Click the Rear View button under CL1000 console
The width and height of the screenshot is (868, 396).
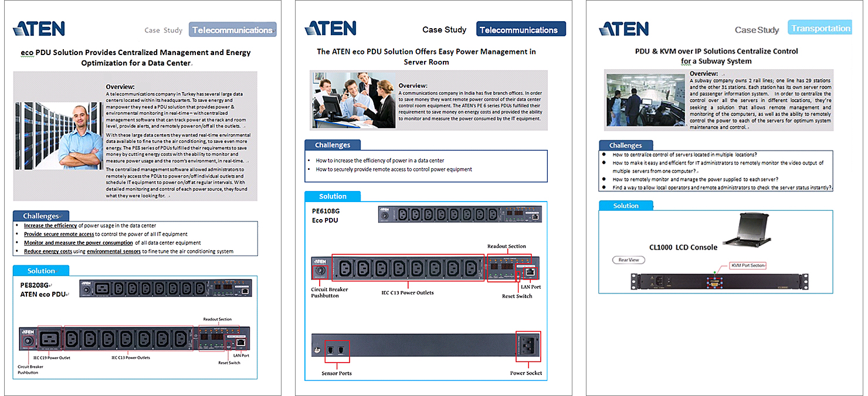point(629,260)
